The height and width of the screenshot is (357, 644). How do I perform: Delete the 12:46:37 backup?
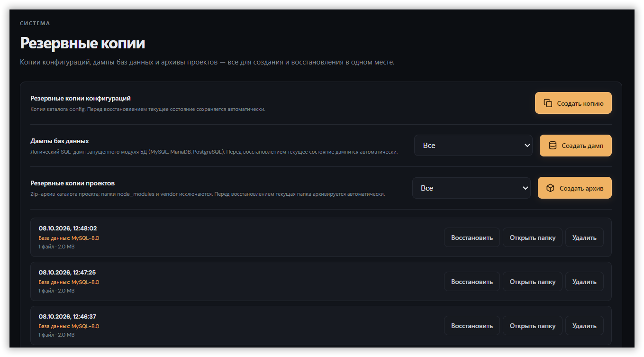pyautogui.click(x=584, y=326)
